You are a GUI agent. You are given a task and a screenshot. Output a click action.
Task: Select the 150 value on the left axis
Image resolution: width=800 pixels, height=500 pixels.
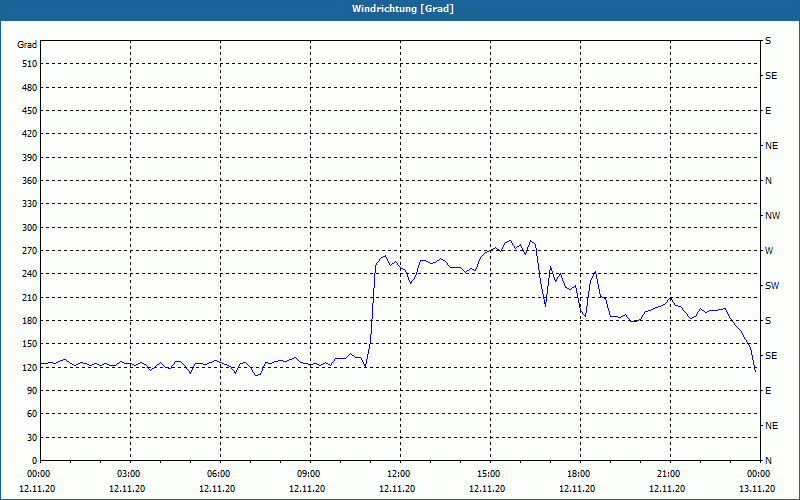click(30, 344)
